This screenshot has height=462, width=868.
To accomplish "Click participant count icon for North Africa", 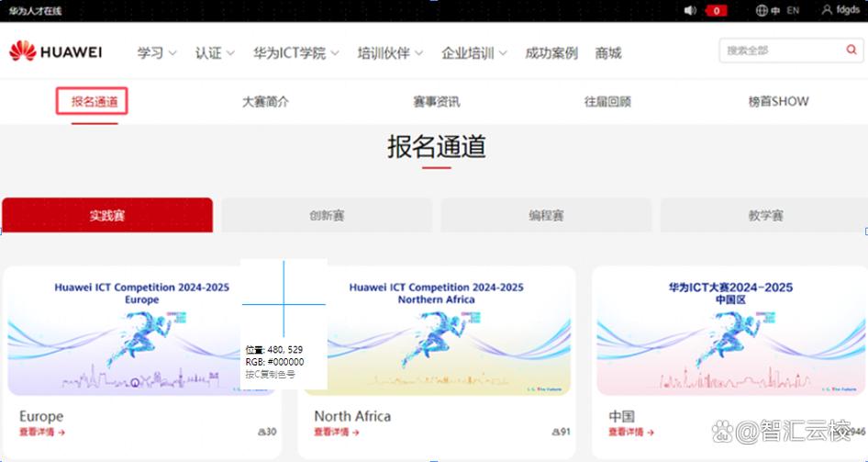I will (x=555, y=432).
